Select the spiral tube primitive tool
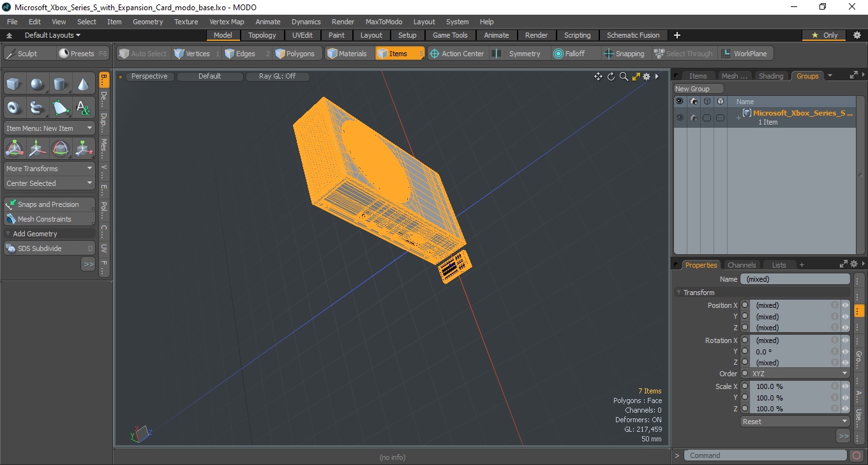868x465 pixels. (38, 108)
